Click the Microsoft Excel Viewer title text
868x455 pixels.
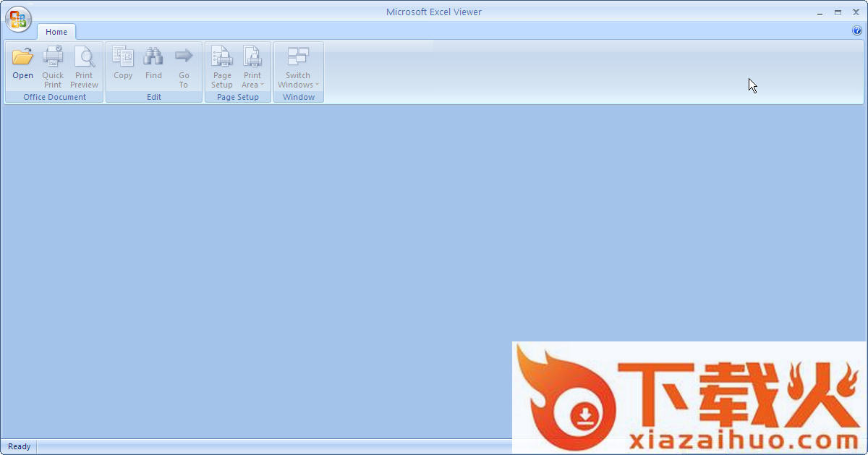coord(434,12)
